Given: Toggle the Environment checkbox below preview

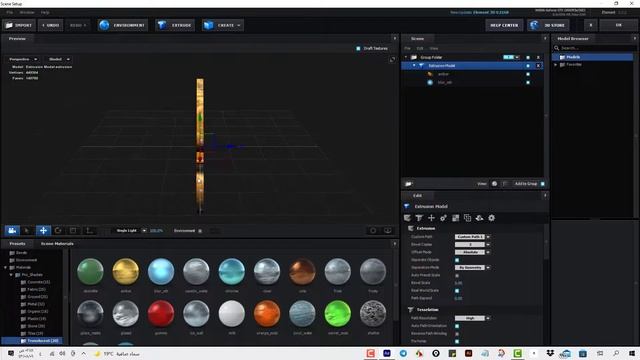Looking at the screenshot, I should tap(200, 231).
